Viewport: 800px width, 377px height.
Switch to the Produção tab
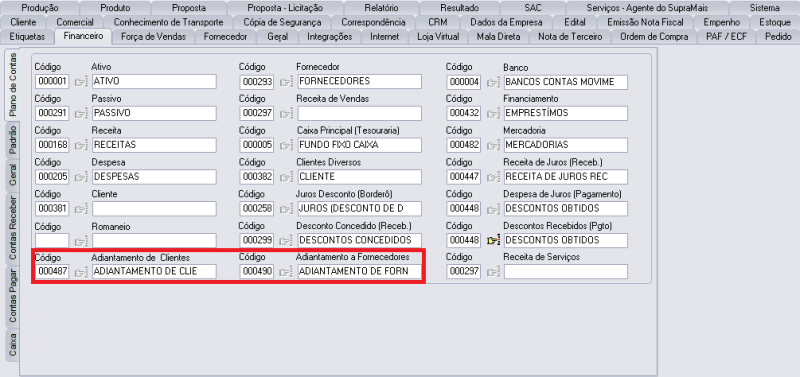pyautogui.click(x=40, y=8)
